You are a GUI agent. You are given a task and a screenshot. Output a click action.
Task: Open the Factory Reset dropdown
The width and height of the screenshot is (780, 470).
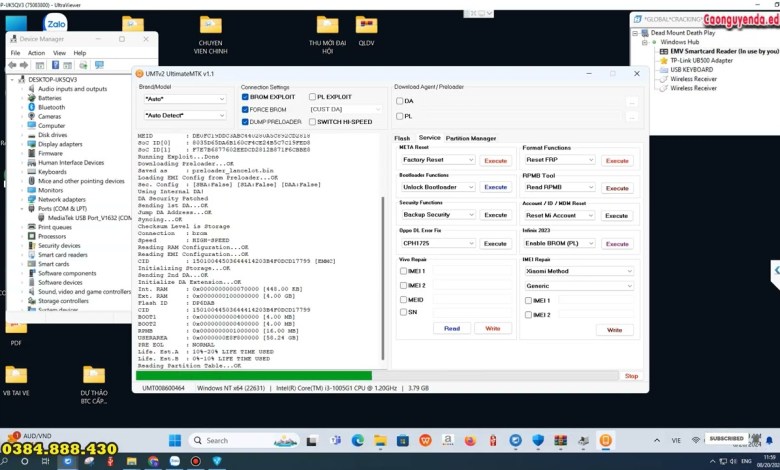point(437,160)
